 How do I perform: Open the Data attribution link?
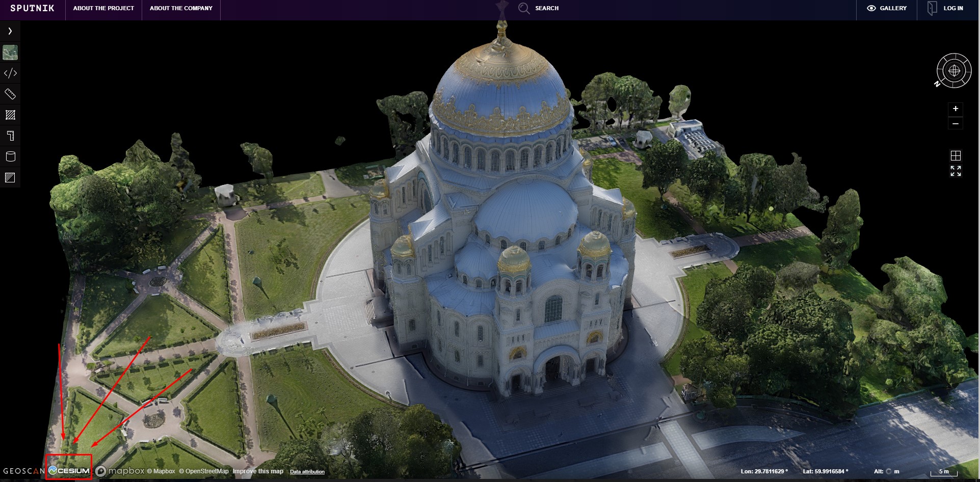[307, 472]
